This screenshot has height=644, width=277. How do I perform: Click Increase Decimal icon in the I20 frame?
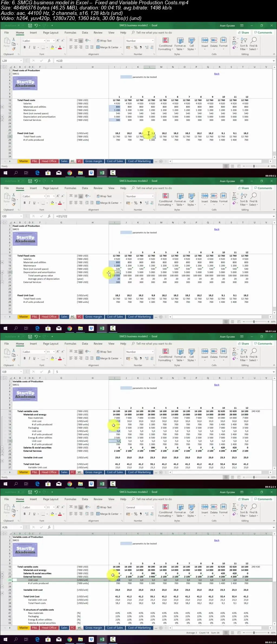147,203
